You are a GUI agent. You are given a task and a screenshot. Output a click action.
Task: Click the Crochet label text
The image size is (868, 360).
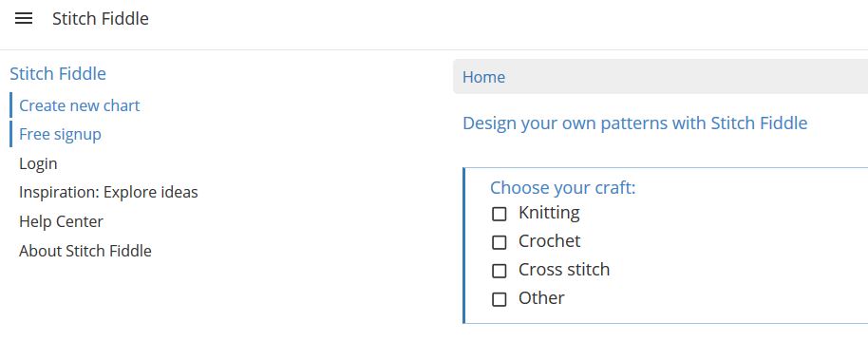549,241
